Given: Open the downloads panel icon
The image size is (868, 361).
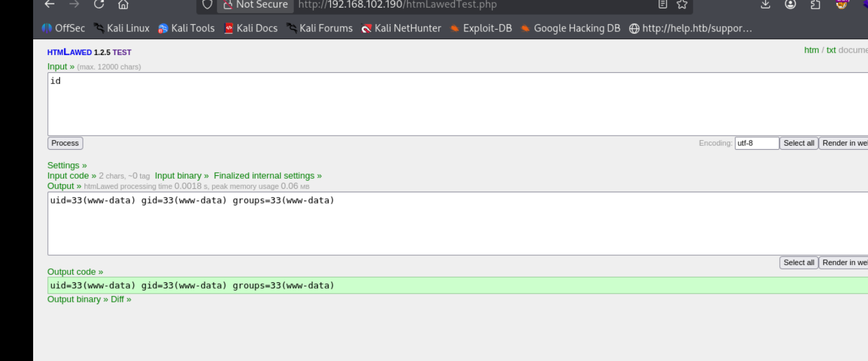Looking at the screenshot, I should coord(765,5).
